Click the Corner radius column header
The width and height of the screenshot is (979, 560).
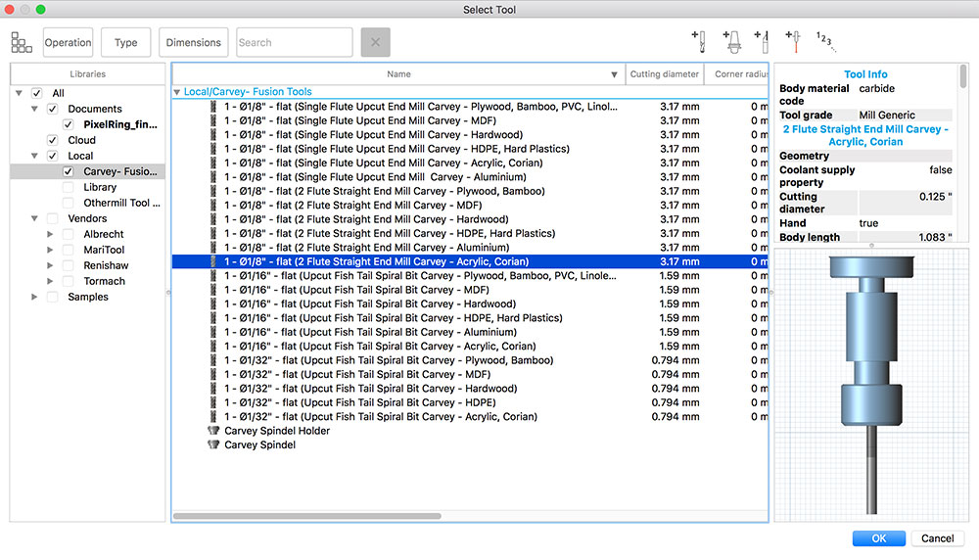point(737,73)
